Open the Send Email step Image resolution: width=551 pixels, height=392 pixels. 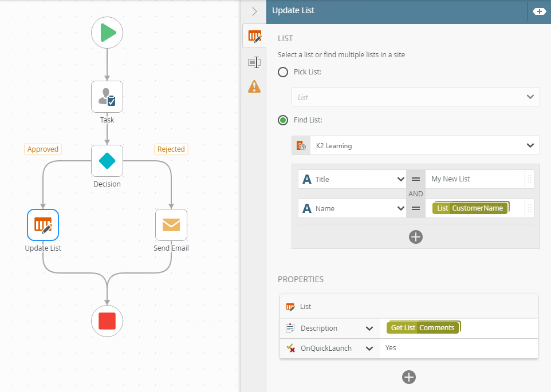[171, 225]
